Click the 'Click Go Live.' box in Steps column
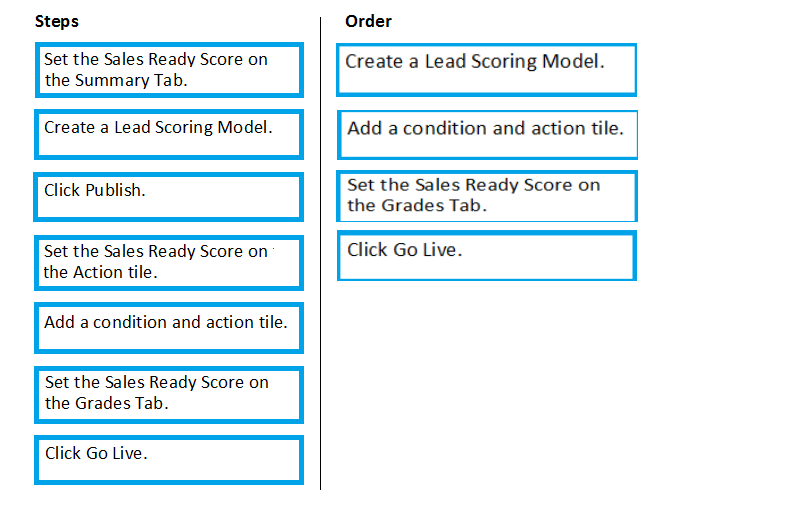 pyautogui.click(x=169, y=460)
